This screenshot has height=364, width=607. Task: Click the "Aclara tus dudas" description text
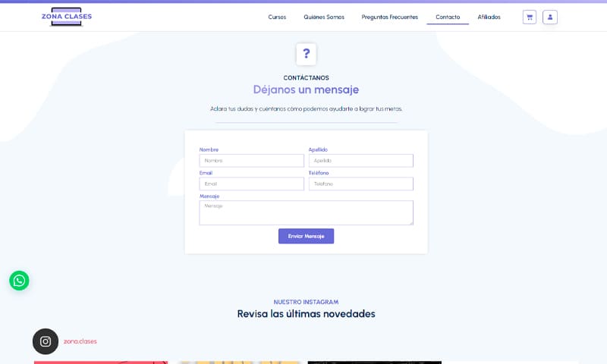coord(306,108)
